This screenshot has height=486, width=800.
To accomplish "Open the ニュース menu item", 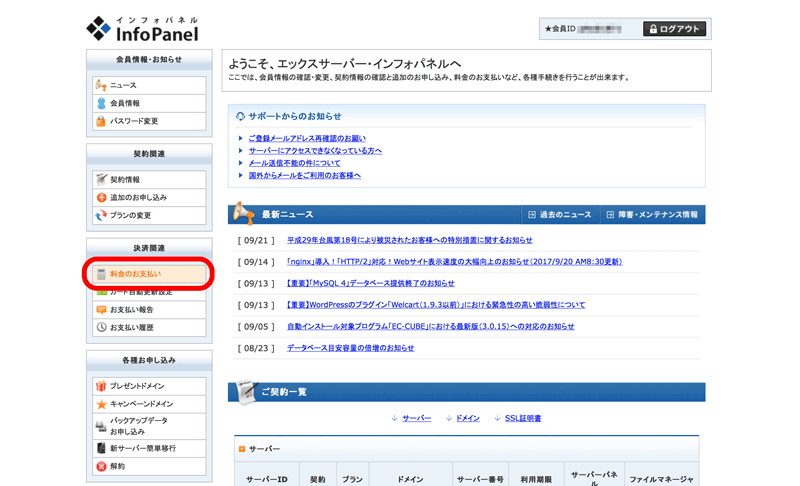I will click(x=149, y=85).
